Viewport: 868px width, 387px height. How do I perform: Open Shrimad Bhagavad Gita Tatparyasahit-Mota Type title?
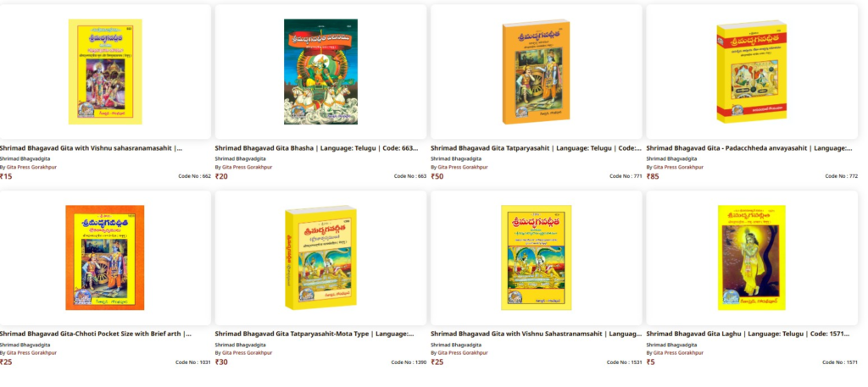click(x=314, y=334)
